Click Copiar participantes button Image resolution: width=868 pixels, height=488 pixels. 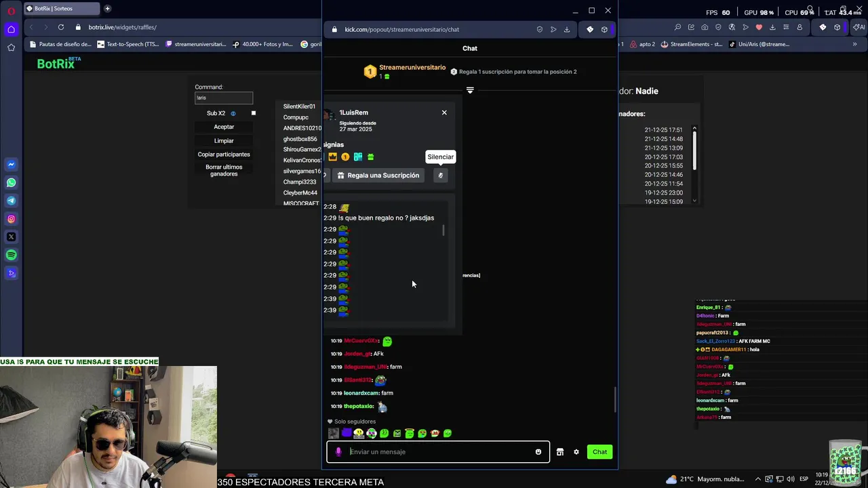(x=224, y=155)
